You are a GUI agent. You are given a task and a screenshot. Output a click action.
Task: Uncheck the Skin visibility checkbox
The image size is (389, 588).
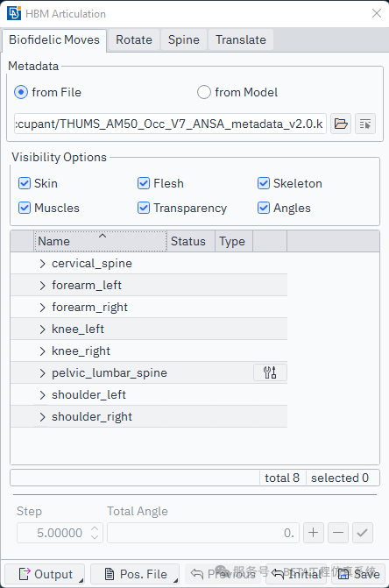[x=25, y=183]
